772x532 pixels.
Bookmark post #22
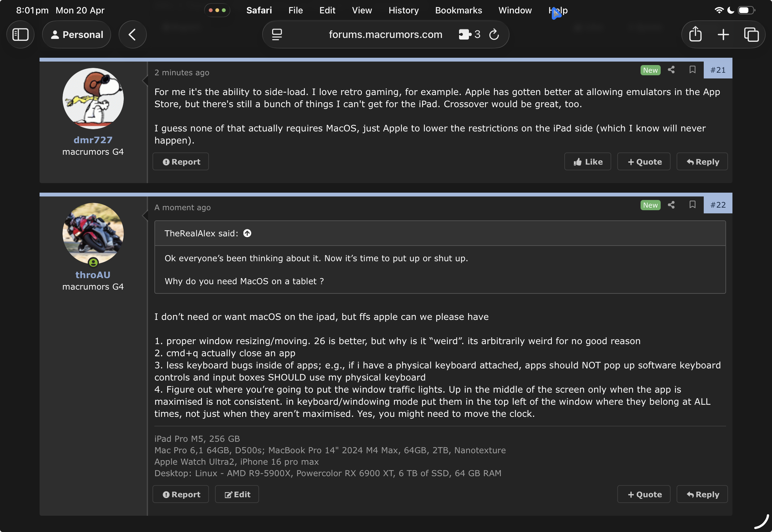pos(692,205)
